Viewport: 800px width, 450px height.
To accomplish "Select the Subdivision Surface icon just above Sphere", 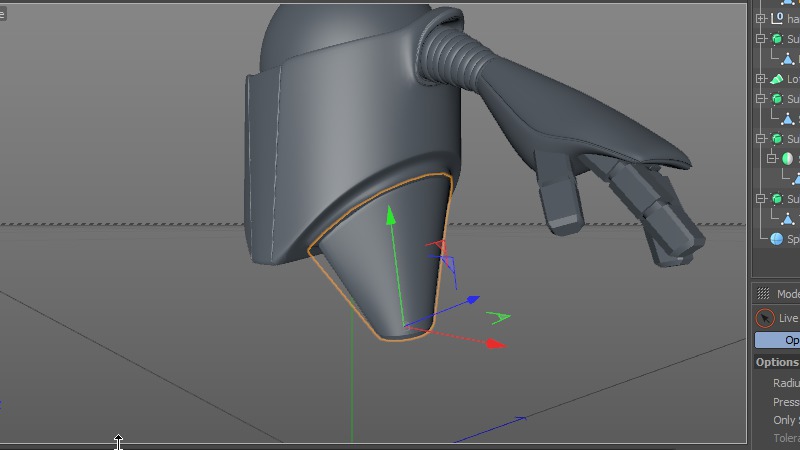I will tap(777, 199).
